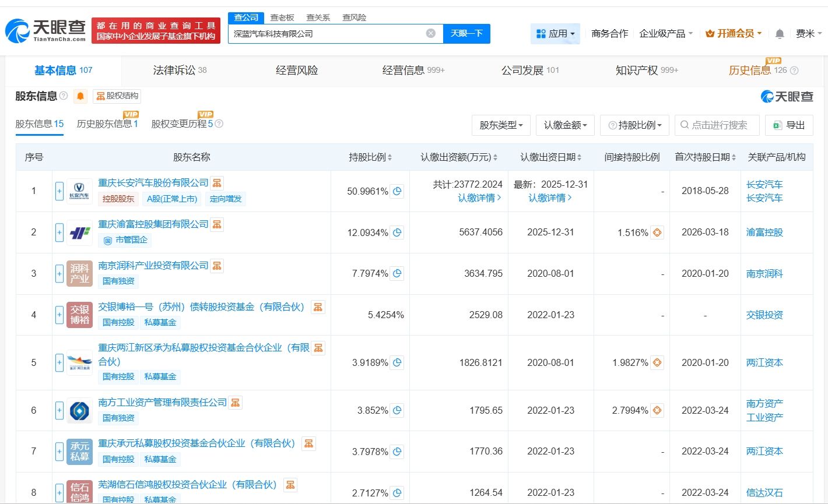Switch to the 历史股东信息 sub-tab
This screenshot has width=828, height=504.
[x=107, y=124]
